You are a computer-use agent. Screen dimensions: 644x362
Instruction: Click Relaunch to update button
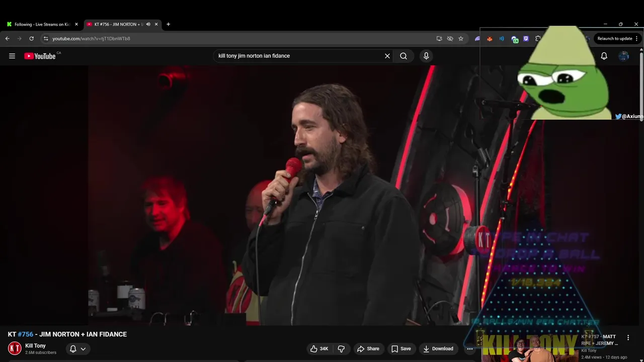[x=615, y=38]
